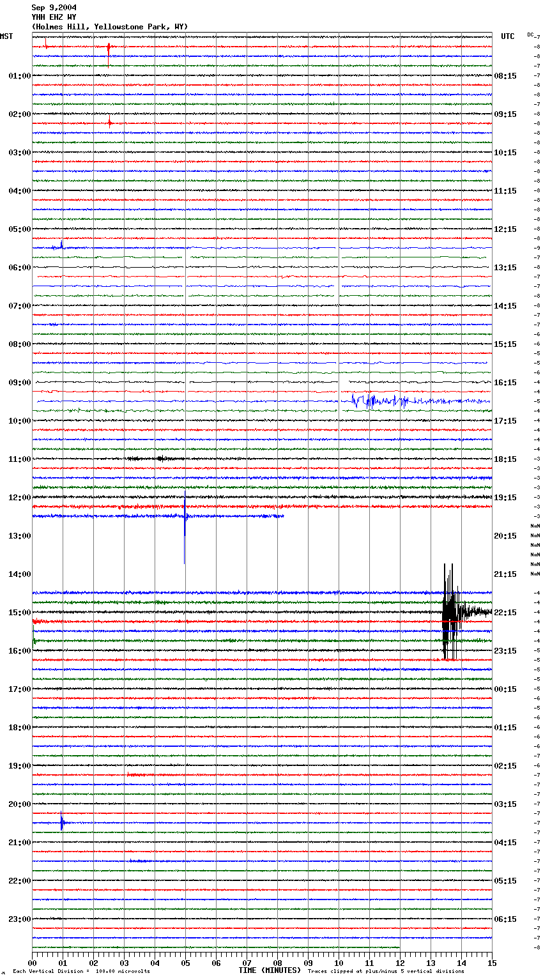Click the 22:15 UTC time label
Screen dimensions: 543x980
coord(505,613)
